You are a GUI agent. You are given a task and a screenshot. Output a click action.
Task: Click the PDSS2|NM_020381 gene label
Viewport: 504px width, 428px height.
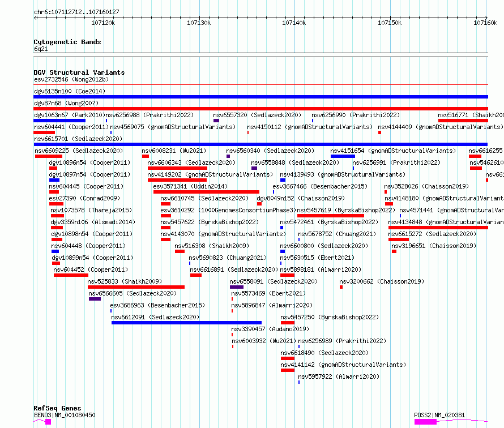[x=439, y=415]
